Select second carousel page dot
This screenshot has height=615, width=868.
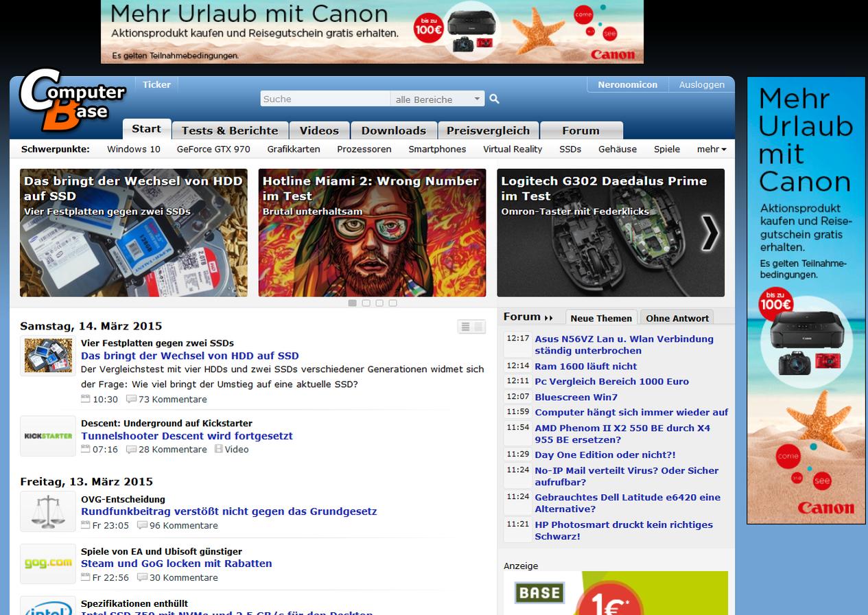(x=366, y=303)
